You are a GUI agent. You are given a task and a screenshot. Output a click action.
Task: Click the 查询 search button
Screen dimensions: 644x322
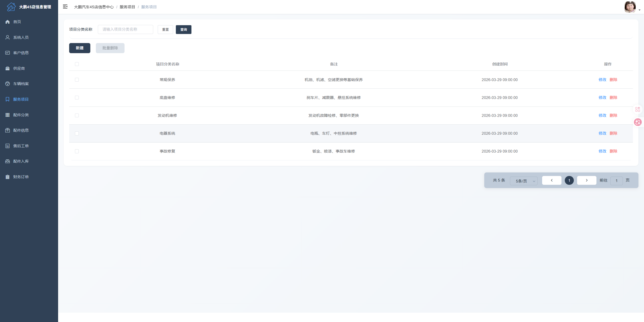[x=184, y=29]
